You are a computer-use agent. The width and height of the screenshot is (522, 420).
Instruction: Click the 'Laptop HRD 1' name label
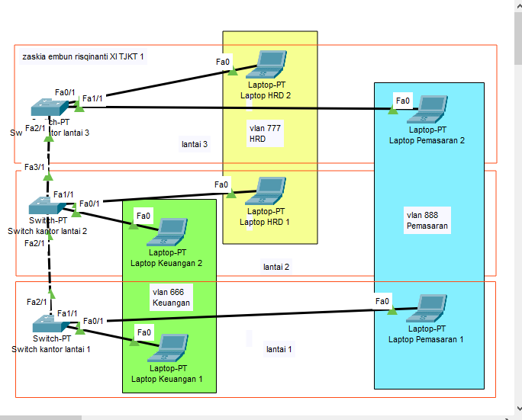pyautogui.click(x=265, y=222)
